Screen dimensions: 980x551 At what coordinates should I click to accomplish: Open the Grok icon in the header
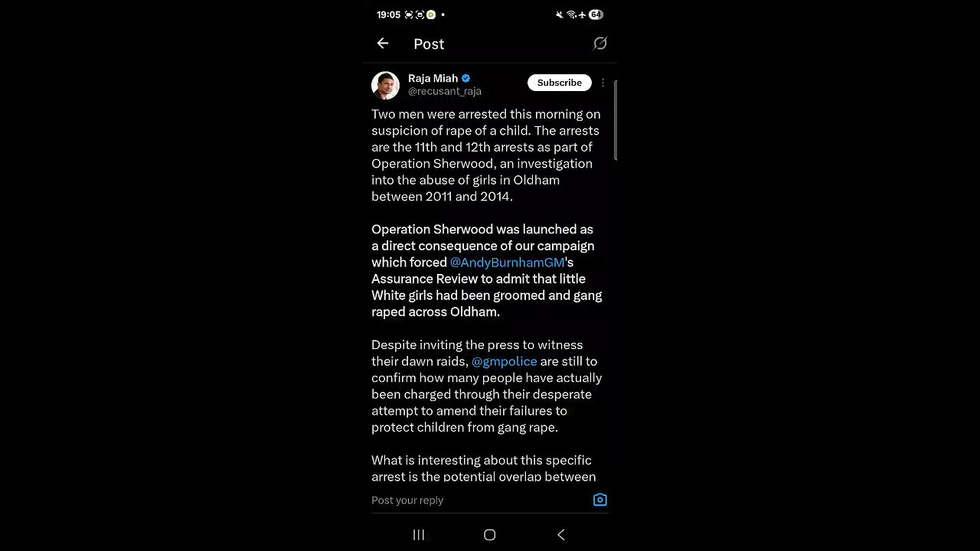tap(600, 44)
